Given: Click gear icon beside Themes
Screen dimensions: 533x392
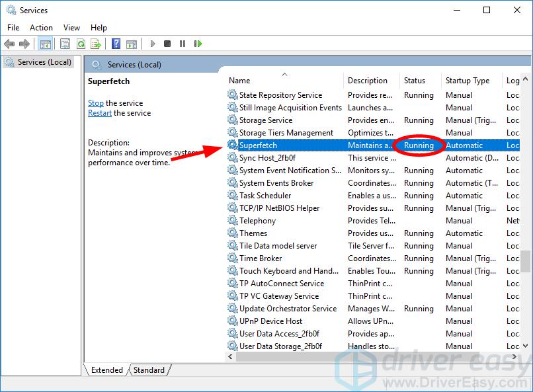Looking at the screenshot, I should (233, 233).
